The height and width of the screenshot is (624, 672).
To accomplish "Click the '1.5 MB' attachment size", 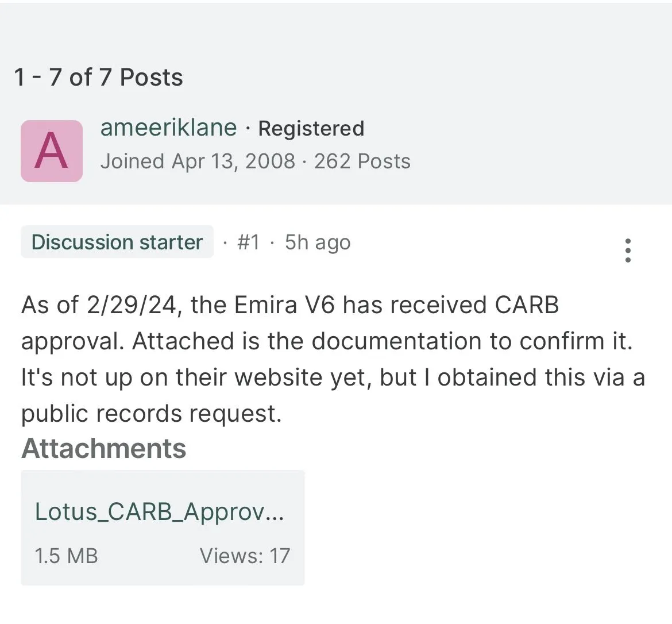I will [66, 556].
